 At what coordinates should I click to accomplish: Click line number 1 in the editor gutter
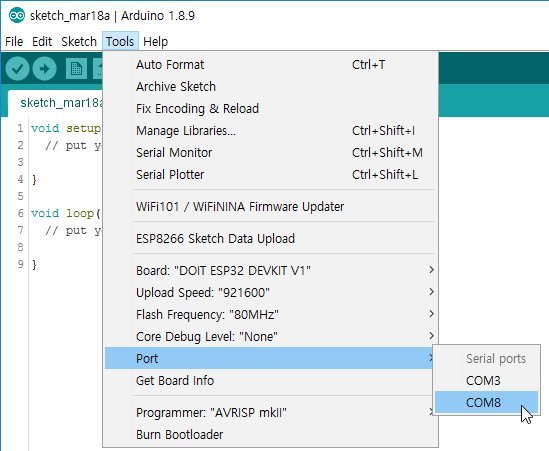click(20, 128)
